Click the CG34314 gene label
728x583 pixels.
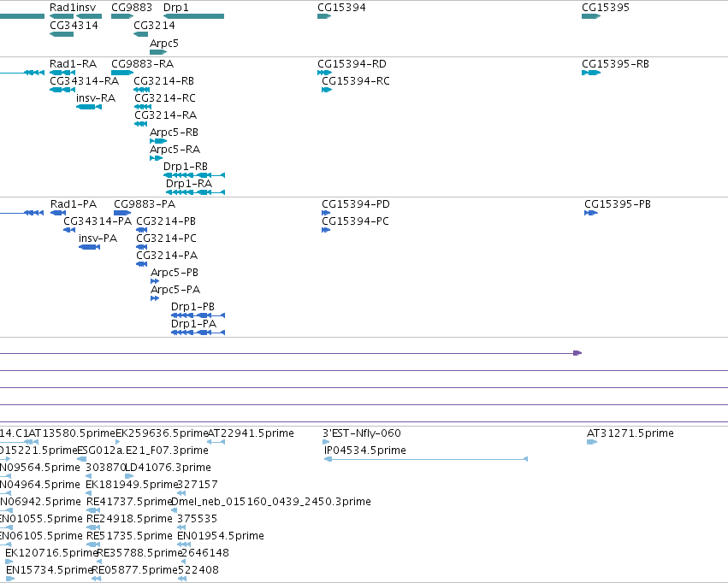click(x=74, y=26)
